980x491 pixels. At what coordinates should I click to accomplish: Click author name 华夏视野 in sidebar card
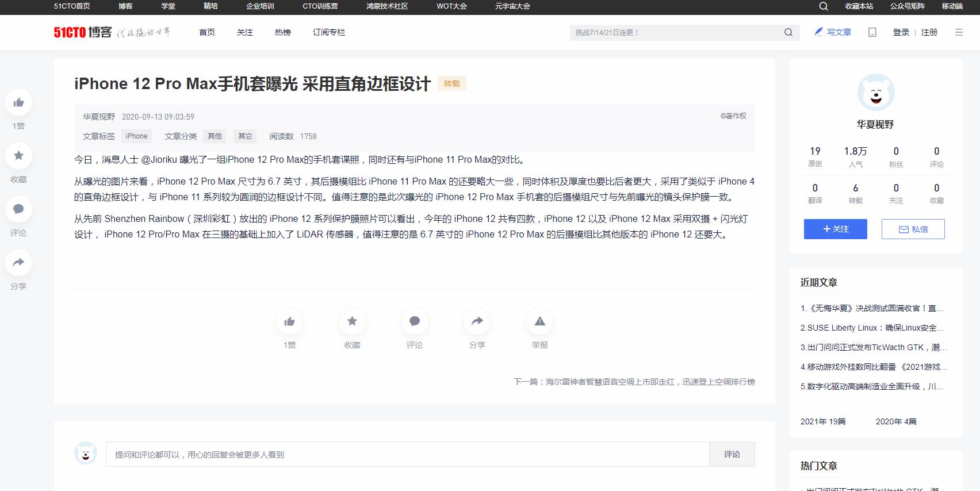point(875,124)
